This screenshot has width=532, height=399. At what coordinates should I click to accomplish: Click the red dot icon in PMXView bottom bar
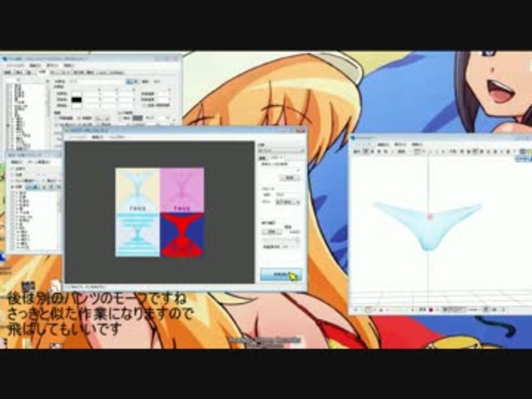point(431,310)
